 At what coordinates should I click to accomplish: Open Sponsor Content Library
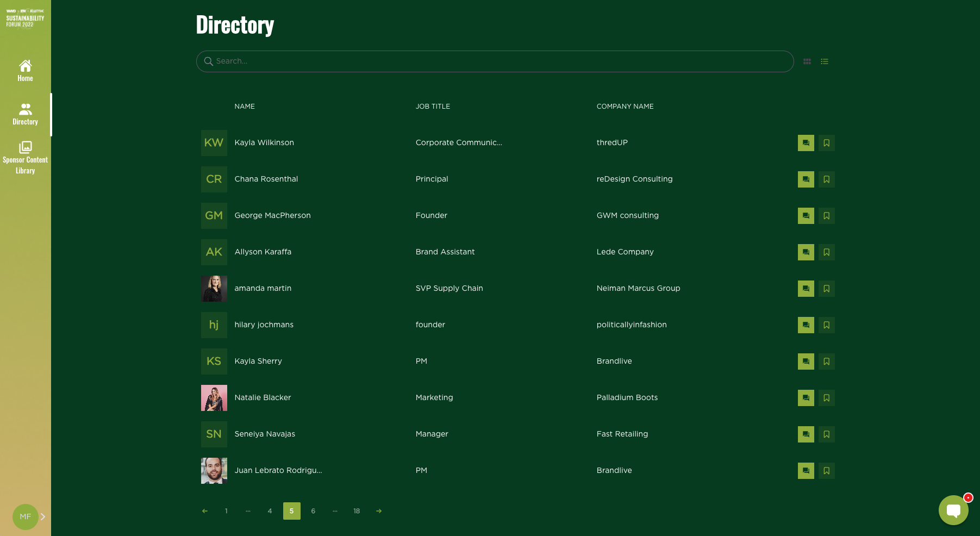(x=25, y=158)
